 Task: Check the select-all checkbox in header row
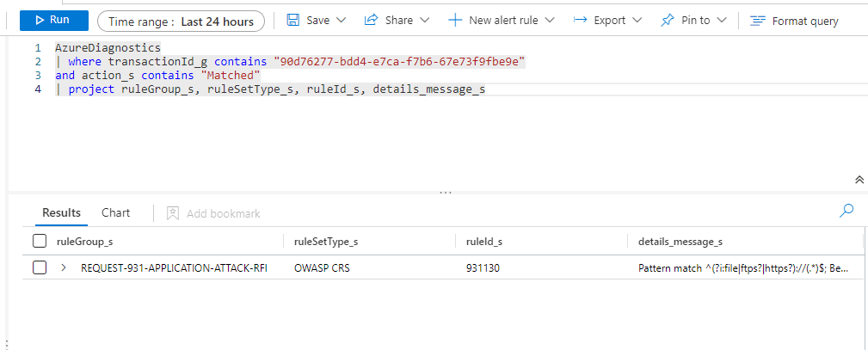click(x=40, y=242)
